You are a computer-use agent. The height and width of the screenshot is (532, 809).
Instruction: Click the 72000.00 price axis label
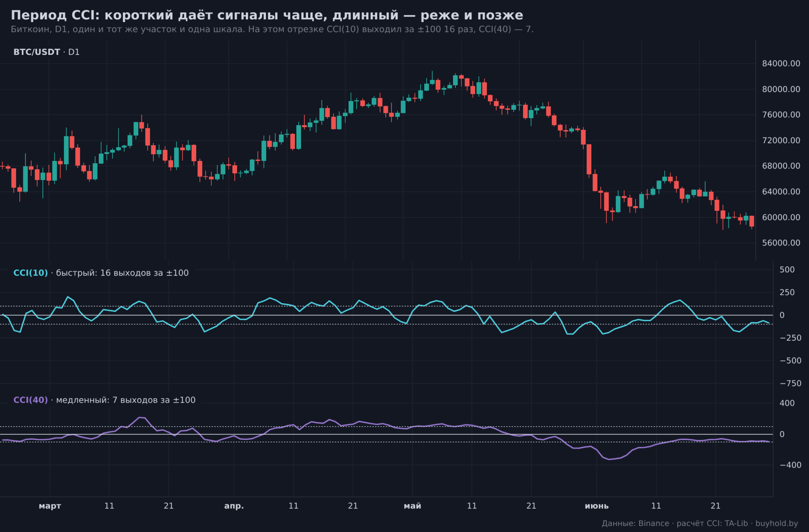pyautogui.click(x=781, y=140)
